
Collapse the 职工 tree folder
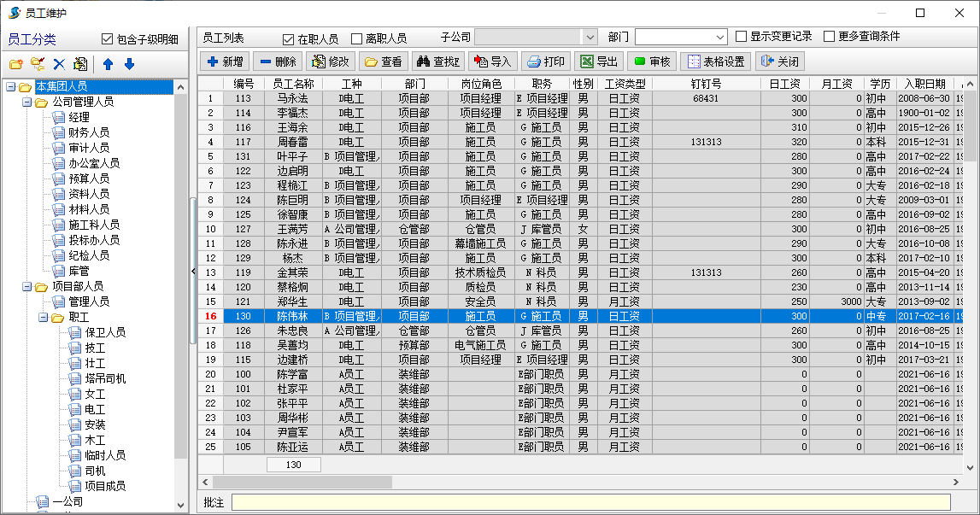tap(43, 317)
